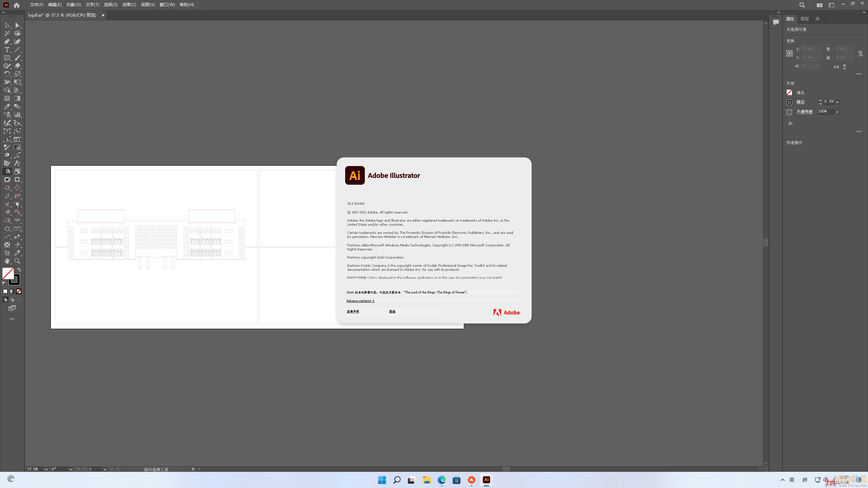
Task: Enable Draw Behind mode
Action: tap(12, 300)
